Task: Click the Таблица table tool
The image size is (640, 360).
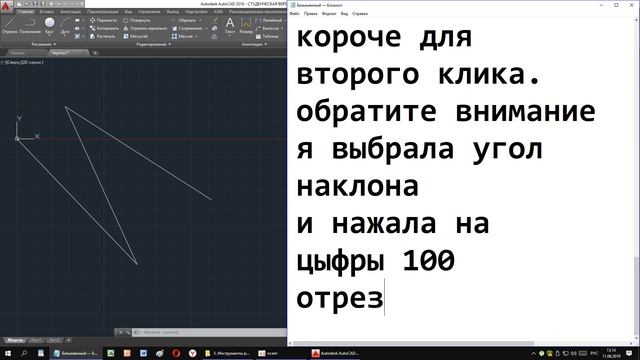Action: click(x=267, y=36)
